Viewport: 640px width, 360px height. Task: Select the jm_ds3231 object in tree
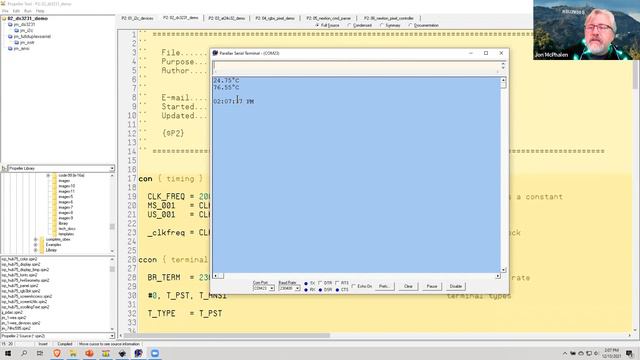[24, 24]
